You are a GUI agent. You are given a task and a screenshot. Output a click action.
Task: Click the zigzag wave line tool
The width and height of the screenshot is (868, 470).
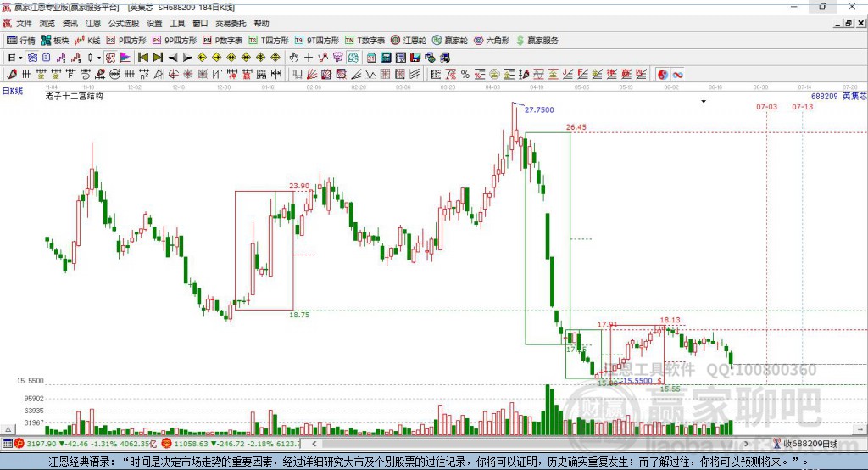point(370,74)
